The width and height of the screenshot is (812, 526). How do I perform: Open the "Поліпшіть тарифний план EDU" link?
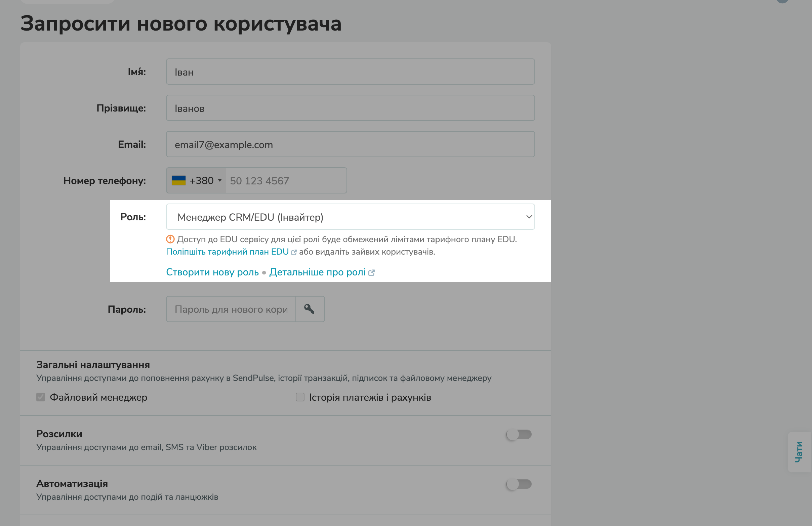[227, 252]
